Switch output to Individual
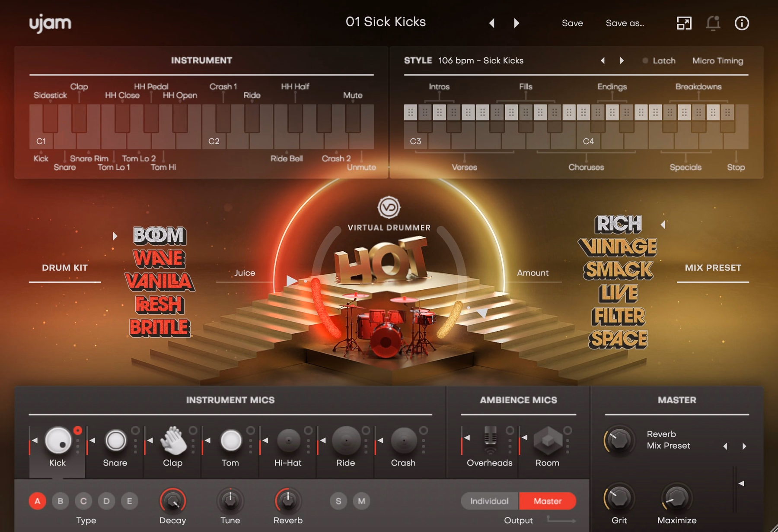Image resolution: width=778 pixels, height=532 pixels. coord(489,501)
